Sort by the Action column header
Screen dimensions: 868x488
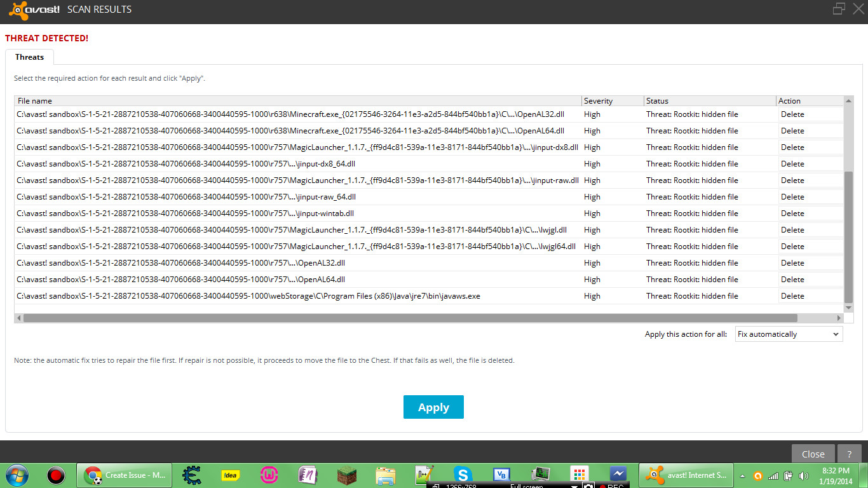810,101
